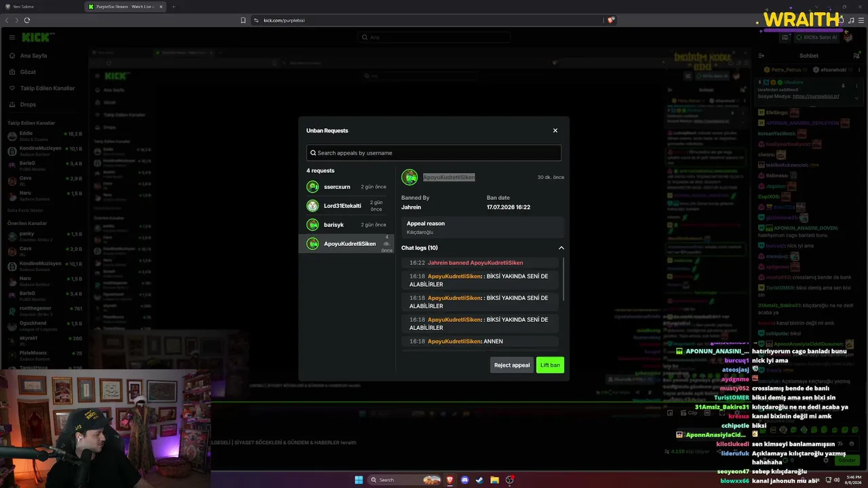Open Gözat in sidebar
868x488 pixels.
[28, 72]
